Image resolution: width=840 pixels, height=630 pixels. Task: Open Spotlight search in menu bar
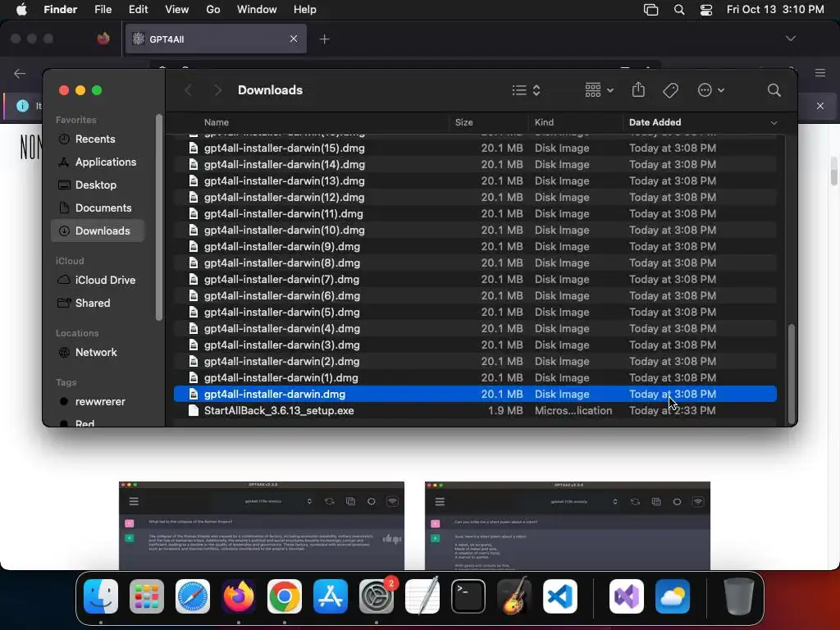tap(678, 10)
